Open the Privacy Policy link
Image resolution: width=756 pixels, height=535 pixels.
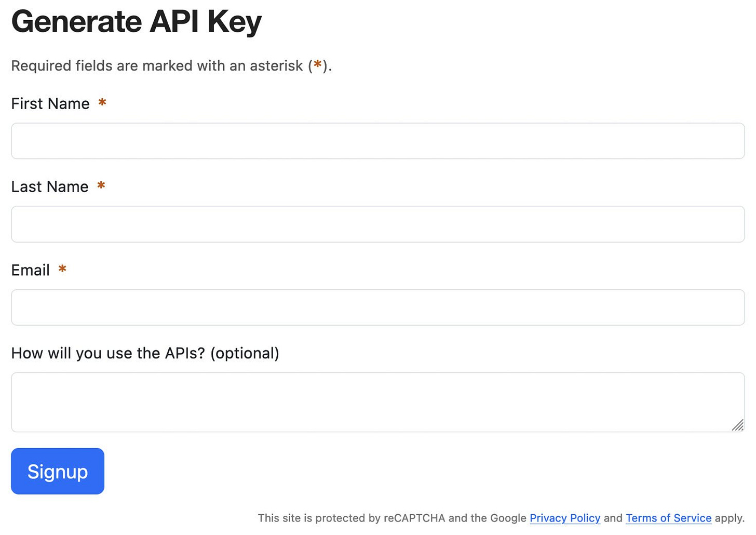click(x=565, y=518)
